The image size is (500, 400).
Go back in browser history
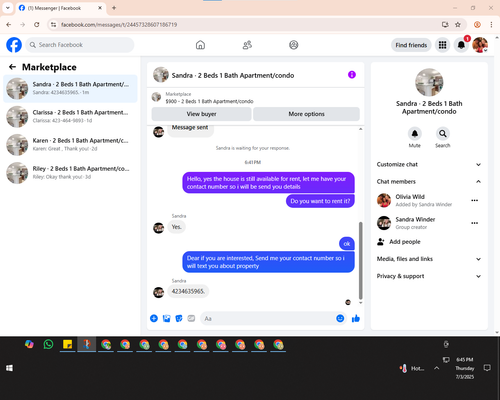pyautogui.click(x=9, y=24)
